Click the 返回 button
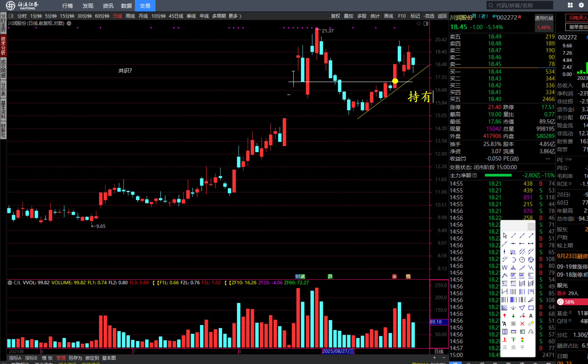Image resolution: width=588 pixels, height=364 pixels. 442,16
